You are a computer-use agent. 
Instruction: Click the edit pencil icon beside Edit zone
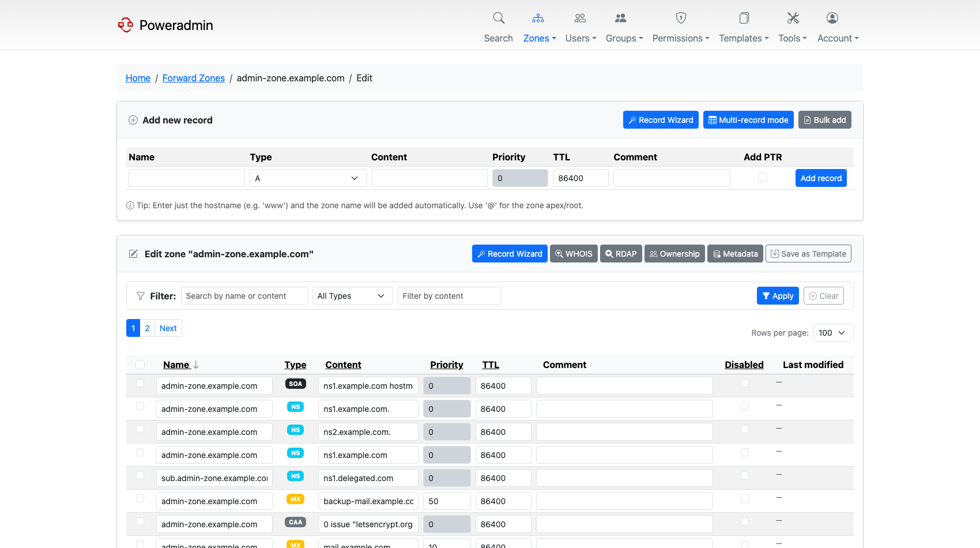(133, 254)
